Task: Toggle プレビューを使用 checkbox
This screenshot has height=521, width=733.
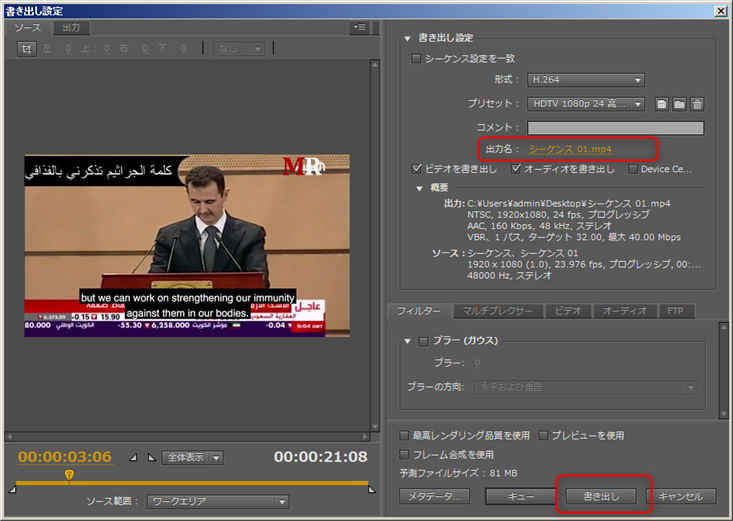Action: (x=543, y=435)
